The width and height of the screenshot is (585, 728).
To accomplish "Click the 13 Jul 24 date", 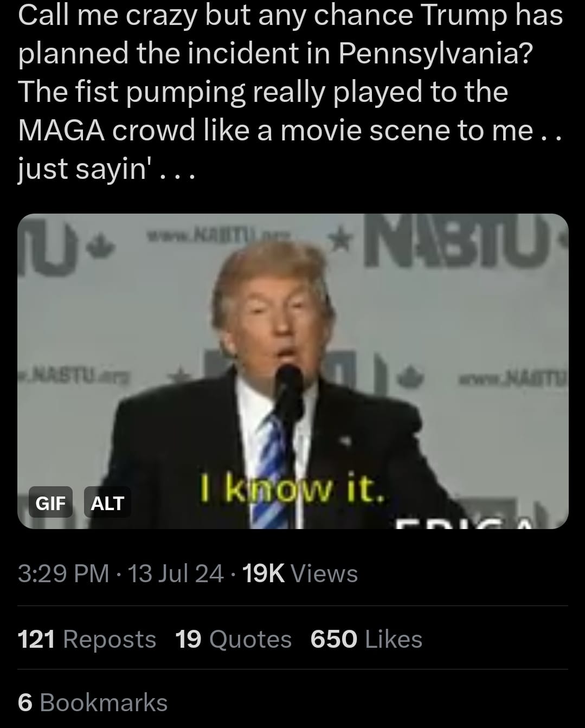I will click(x=176, y=573).
